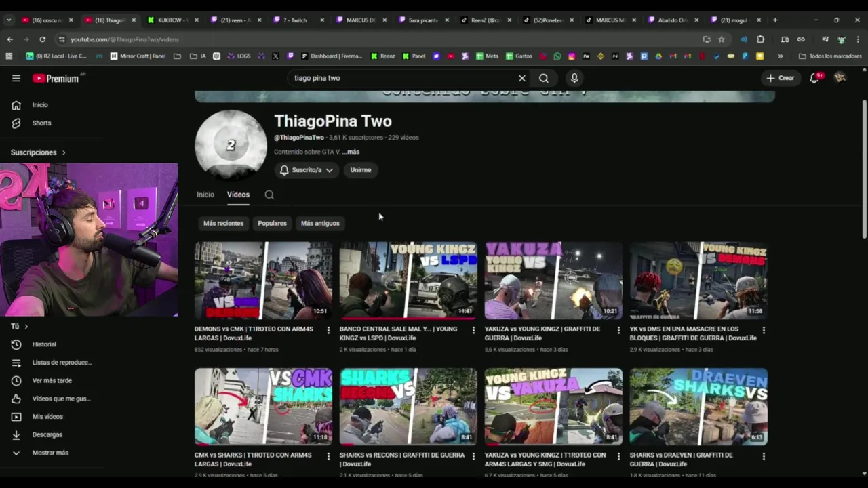Open options menu for BANCO CENTRAL SALE MAL video
The image size is (868, 488).
473,330
